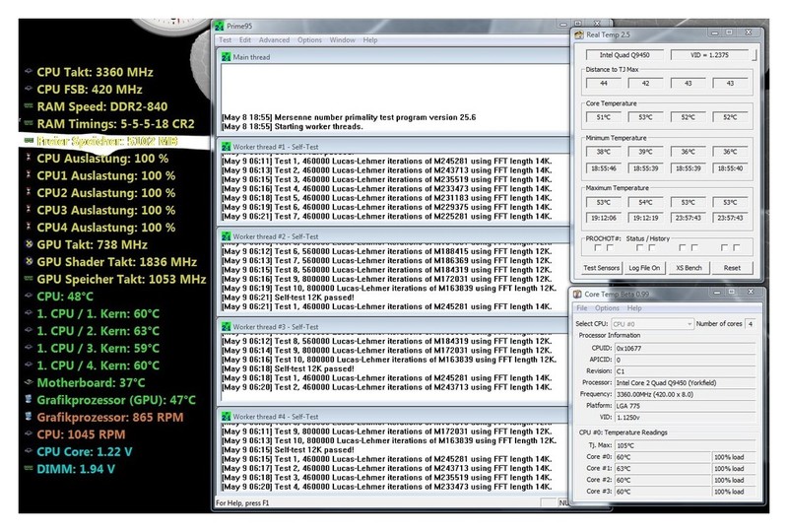The width and height of the screenshot is (788, 532).
Task: Click the icon beside GPU Takt: 738 MHz
Action: [30, 244]
